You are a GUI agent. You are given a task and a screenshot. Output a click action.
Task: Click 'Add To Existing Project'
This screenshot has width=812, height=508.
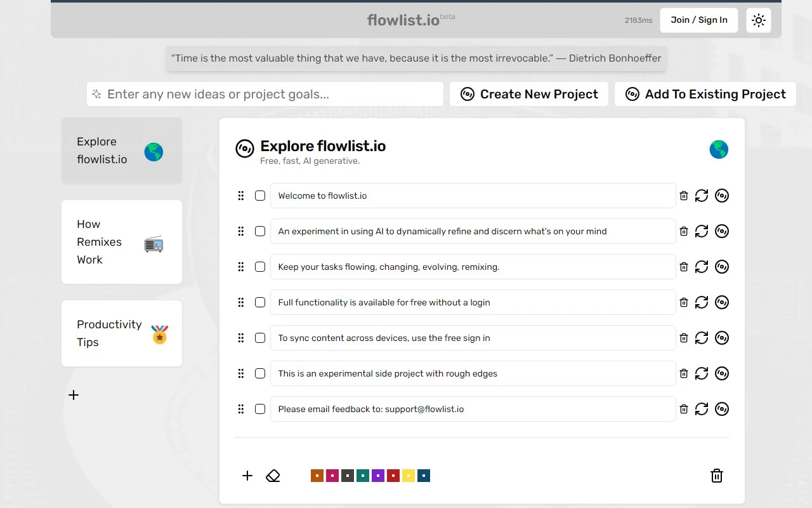(x=705, y=94)
